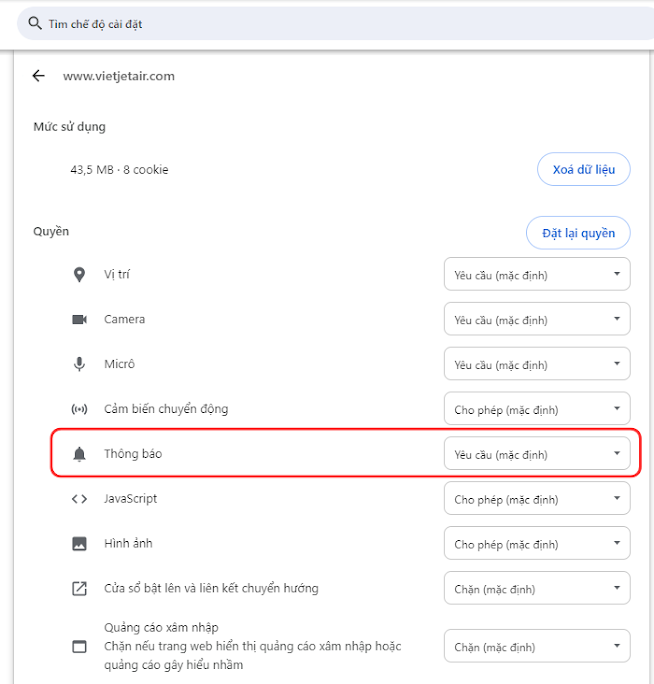Viewport: 654px width, 684px height.
Task: Click the Cảm biến chuyển động sensor icon
Action: click(79, 409)
